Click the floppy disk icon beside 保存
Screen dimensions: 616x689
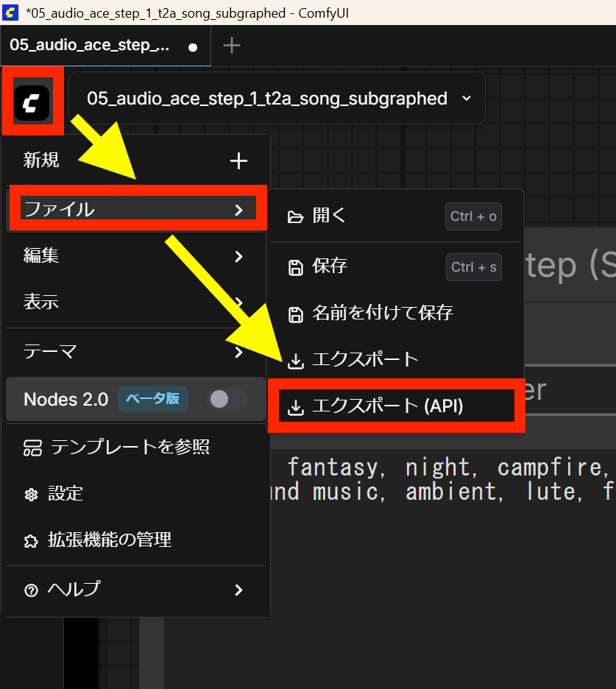pos(295,267)
